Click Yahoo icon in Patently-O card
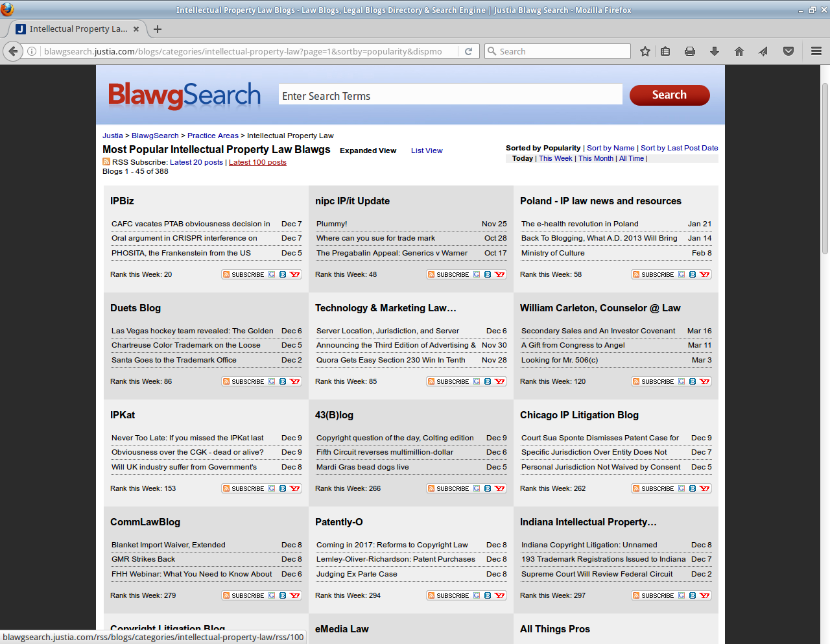Viewport: 830px width, 644px height. coord(500,595)
